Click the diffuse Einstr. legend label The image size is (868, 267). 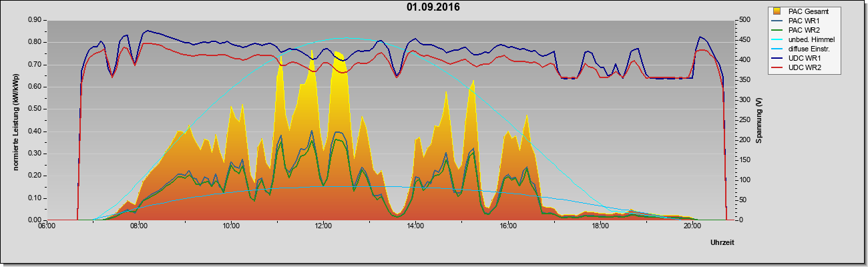click(810, 49)
